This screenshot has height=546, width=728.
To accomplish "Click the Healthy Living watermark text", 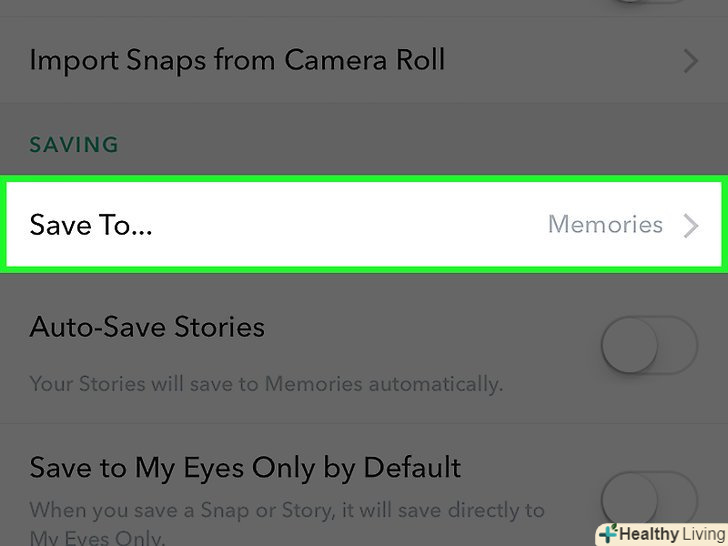I will (668, 534).
